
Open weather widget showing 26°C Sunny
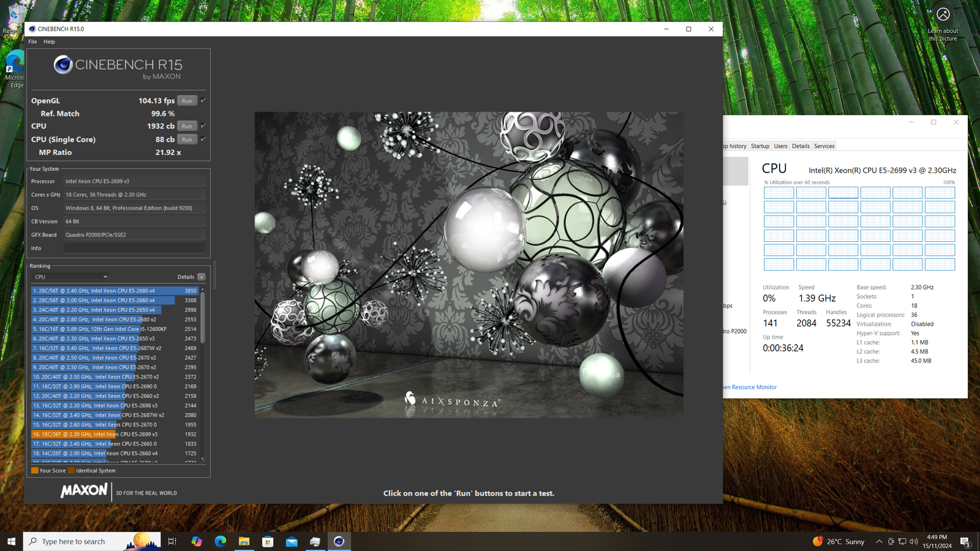tap(839, 541)
